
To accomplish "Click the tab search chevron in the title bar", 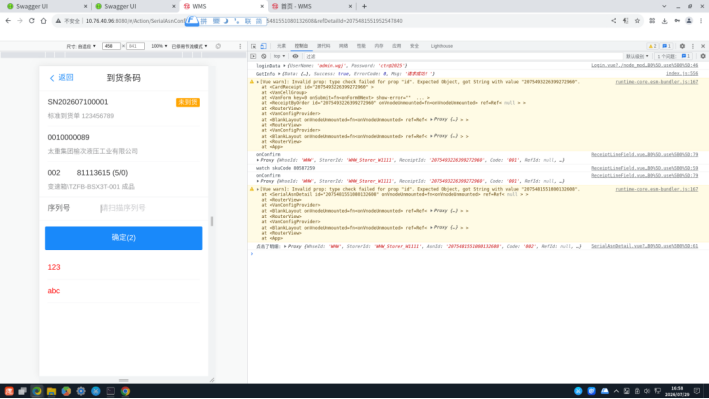I will [664, 6].
